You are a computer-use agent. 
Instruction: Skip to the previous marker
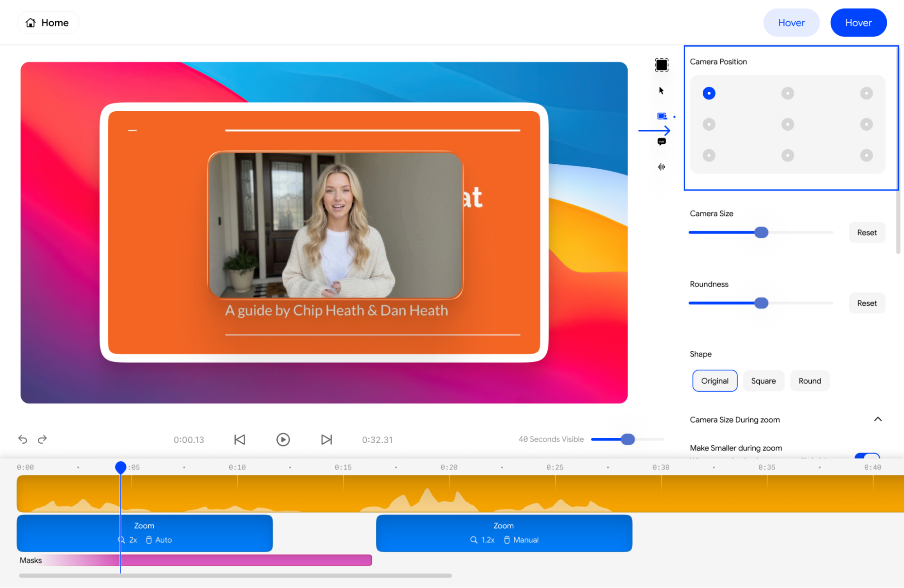[x=240, y=440]
